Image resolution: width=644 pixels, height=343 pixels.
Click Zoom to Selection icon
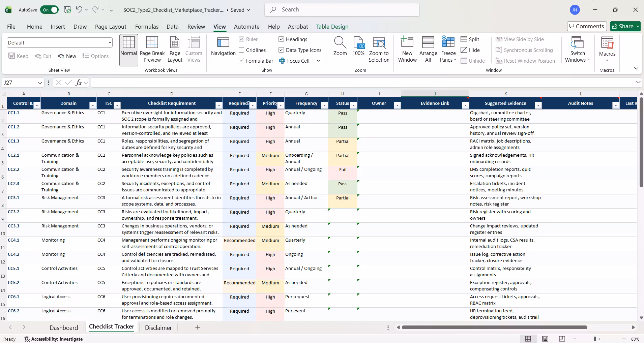[x=379, y=50]
